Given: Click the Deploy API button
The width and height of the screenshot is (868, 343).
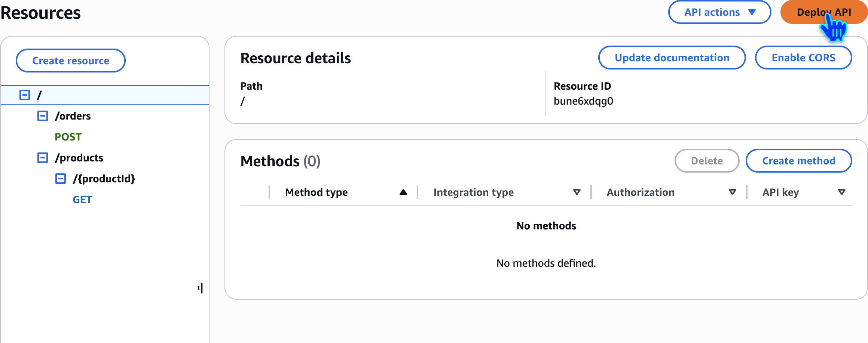Looking at the screenshot, I should point(824,12).
